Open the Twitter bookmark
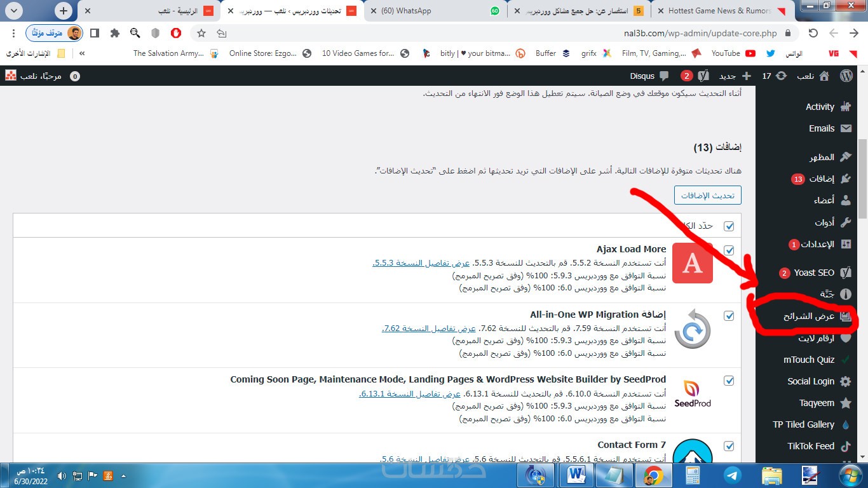The image size is (868, 488). click(x=770, y=53)
